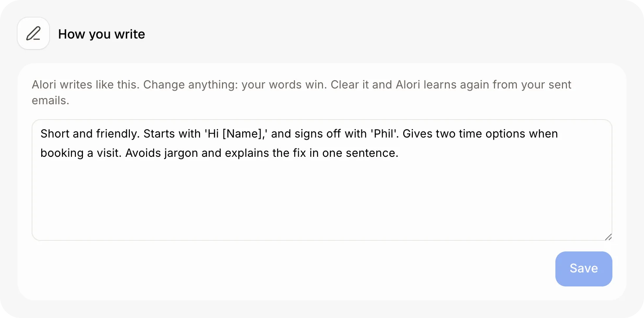
Task: Save the writing style changes
Action: (x=583, y=269)
